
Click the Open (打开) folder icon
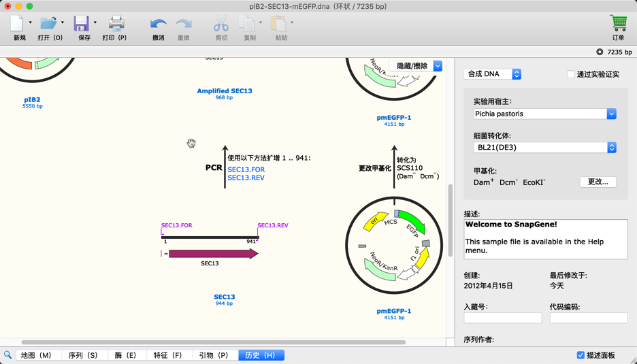(48, 24)
